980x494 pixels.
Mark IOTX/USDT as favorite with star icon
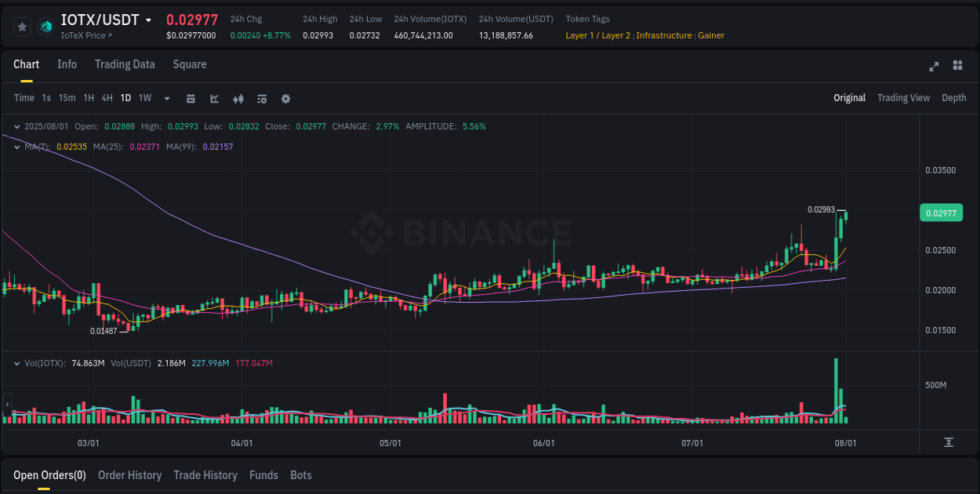[22, 26]
